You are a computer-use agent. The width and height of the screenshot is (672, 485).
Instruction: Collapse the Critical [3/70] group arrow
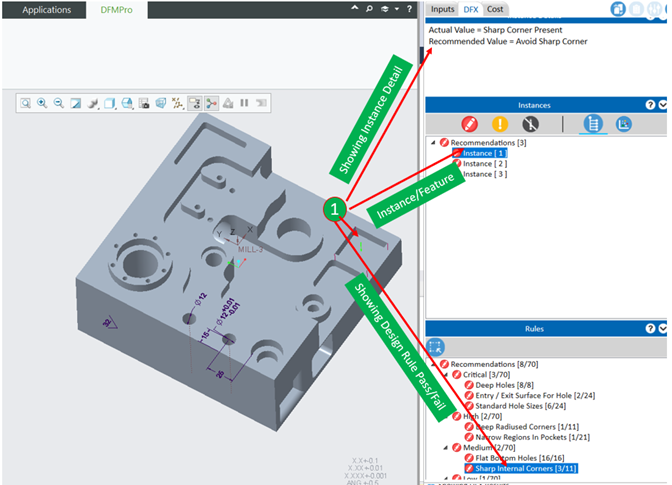click(445, 375)
